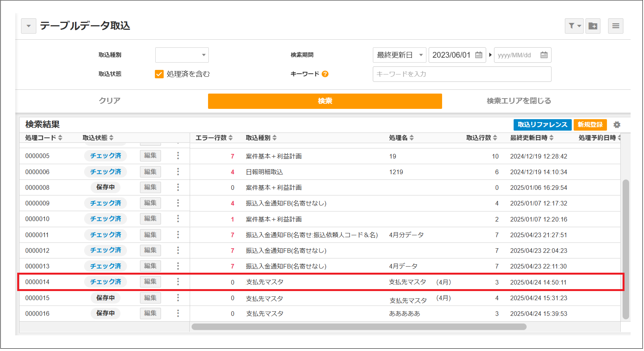This screenshot has height=351, width=644.
Task: Click the keyword help question mark icon
Action: [x=325, y=74]
